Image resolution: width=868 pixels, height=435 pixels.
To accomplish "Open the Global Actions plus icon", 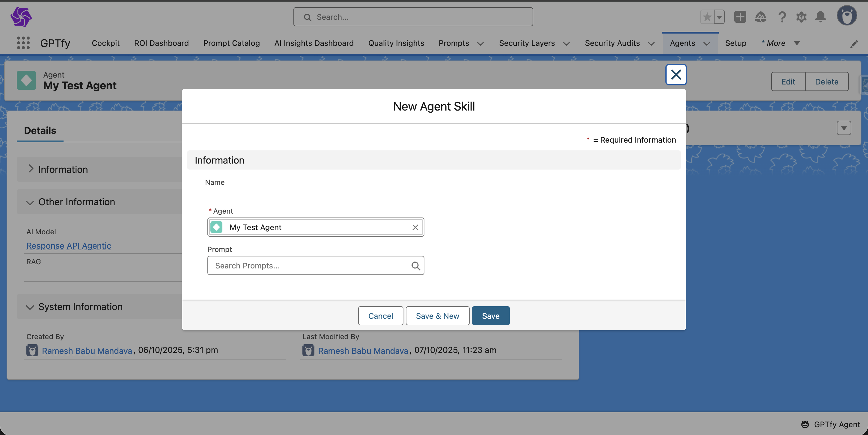I will [740, 17].
